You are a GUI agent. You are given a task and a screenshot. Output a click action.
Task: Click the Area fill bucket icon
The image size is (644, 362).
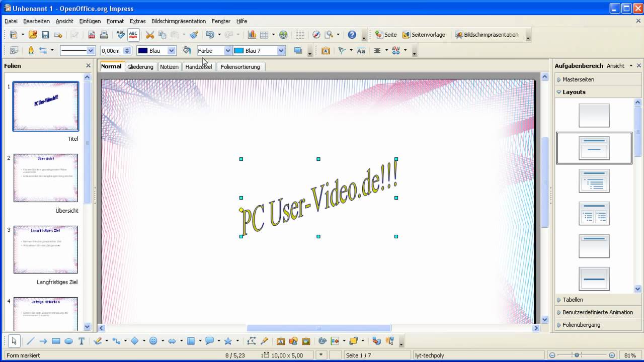pyautogui.click(x=187, y=50)
